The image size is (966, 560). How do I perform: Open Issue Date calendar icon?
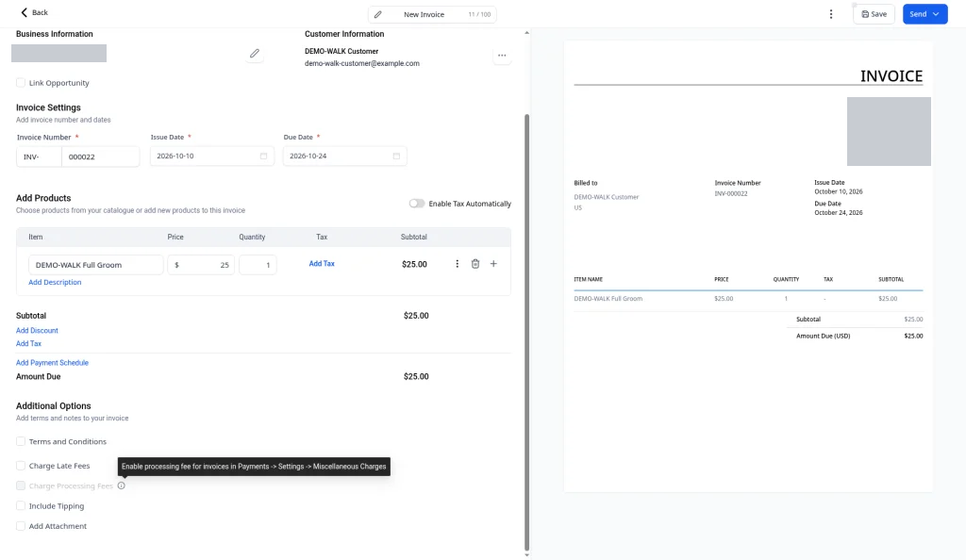(264, 156)
